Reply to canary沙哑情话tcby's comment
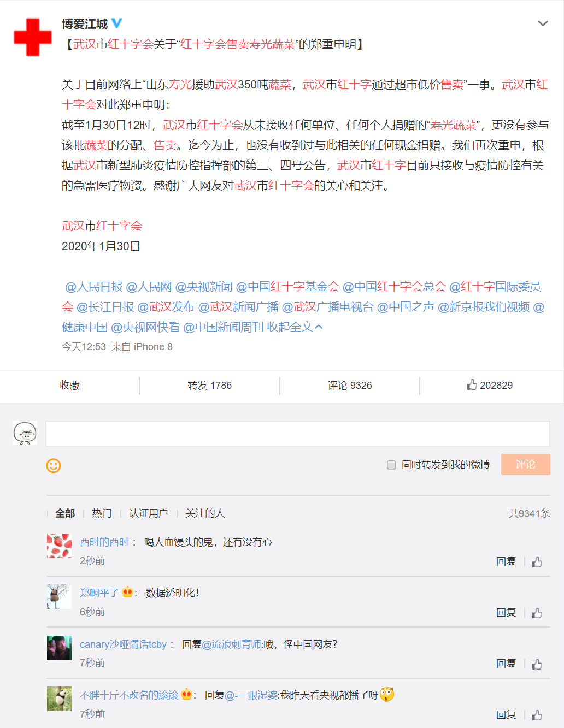Viewport: 564px width, 728px height. (506, 664)
